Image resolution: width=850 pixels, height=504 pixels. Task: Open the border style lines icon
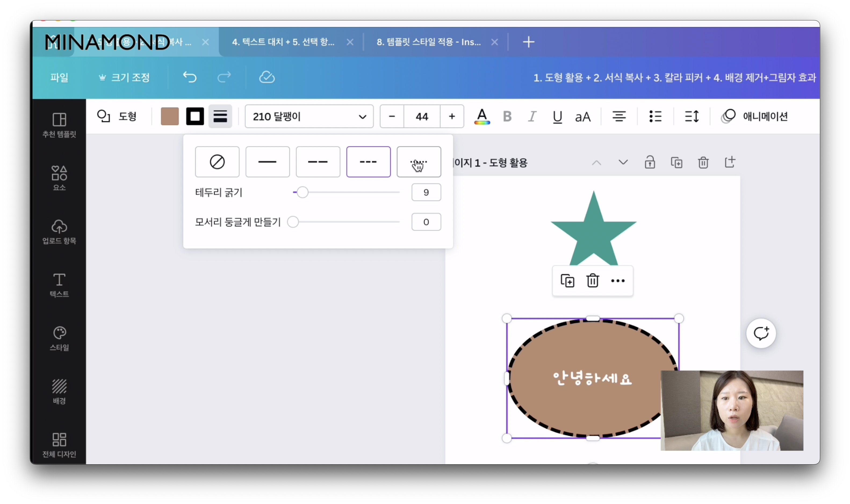220,116
